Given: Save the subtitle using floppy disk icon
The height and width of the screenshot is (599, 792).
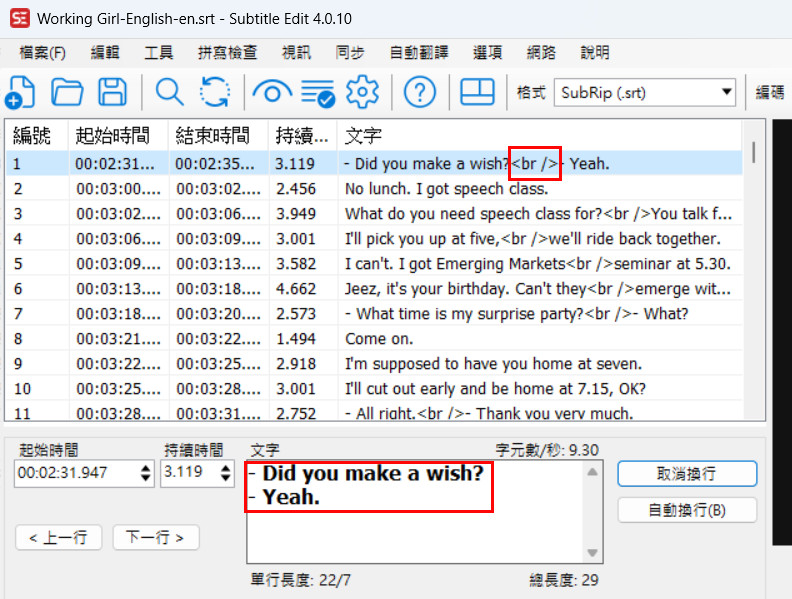Looking at the screenshot, I should [113, 92].
